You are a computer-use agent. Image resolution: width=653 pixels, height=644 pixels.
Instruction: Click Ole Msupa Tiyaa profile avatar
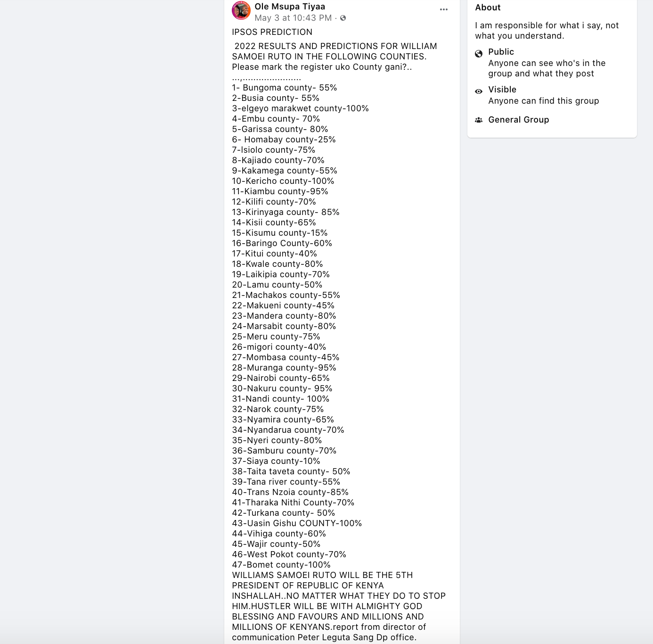click(241, 11)
